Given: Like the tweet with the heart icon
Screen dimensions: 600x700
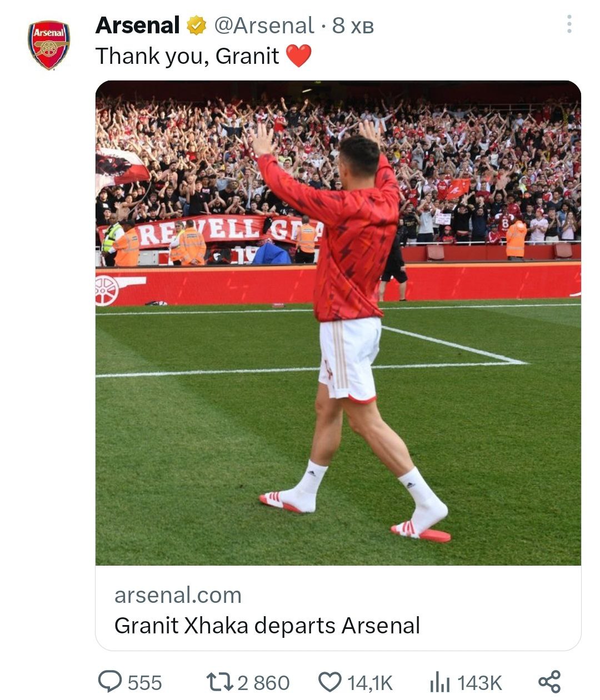Looking at the screenshot, I should (x=331, y=682).
